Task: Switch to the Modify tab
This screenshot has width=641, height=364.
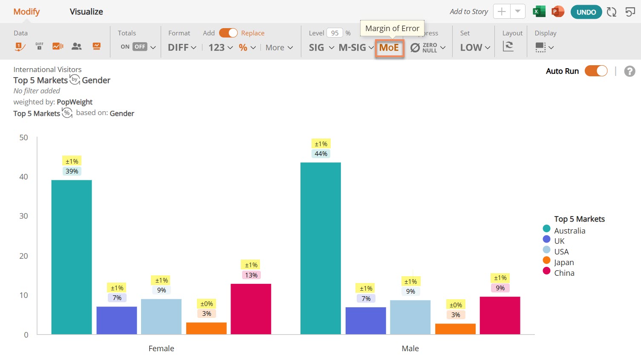Action: pyautogui.click(x=26, y=12)
